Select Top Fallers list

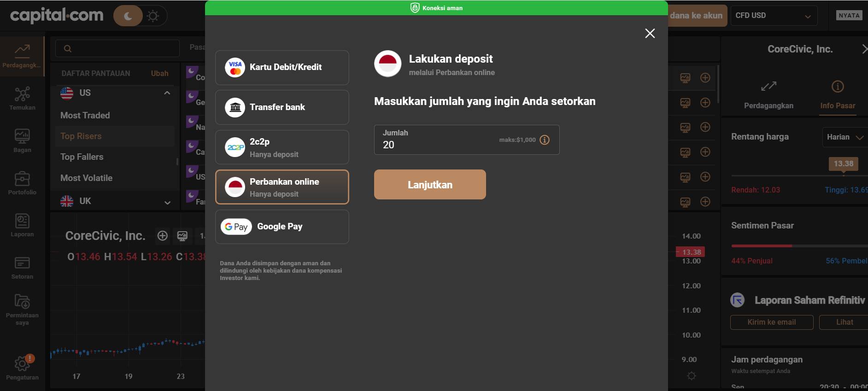click(x=82, y=157)
